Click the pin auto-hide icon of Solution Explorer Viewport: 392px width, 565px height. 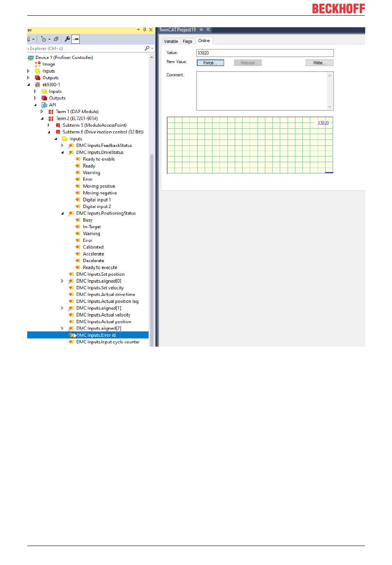(x=144, y=30)
